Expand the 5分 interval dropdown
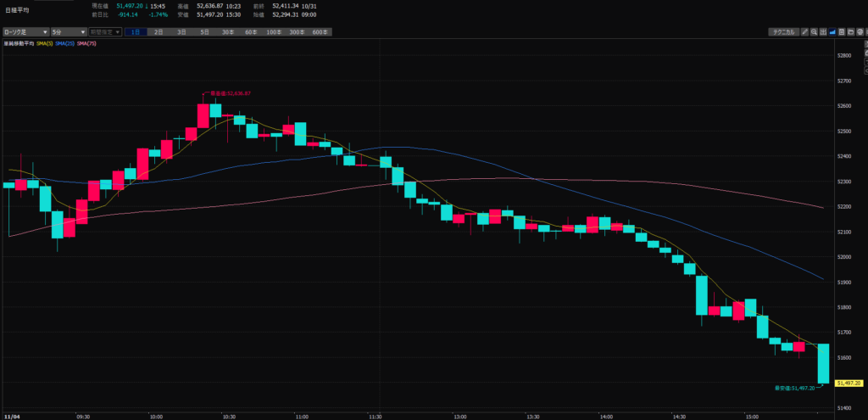 (69, 31)
